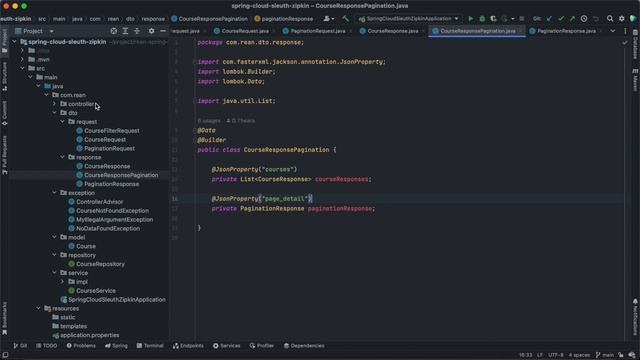Start debugging with the bug icon
This screenshot has width=640, height=360.
pos(482,19)
